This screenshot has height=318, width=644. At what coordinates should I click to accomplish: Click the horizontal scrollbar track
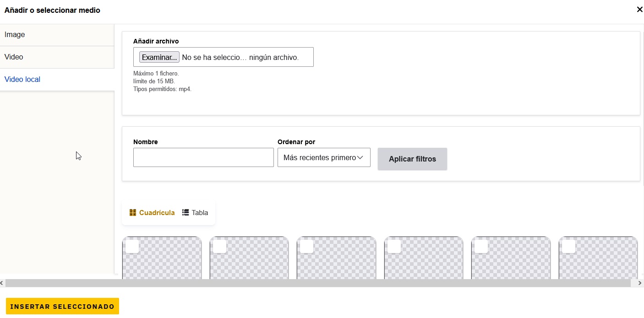pyautogui.click(x=321, y=283)
